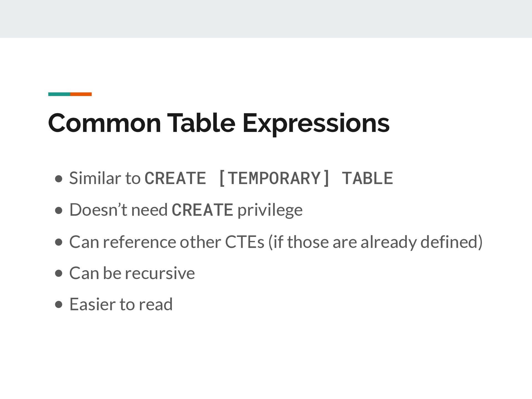Screen dimensions: 532x399
Task: Click the "(if those are already defined)" parenthetical
Action: coord(375,242)
